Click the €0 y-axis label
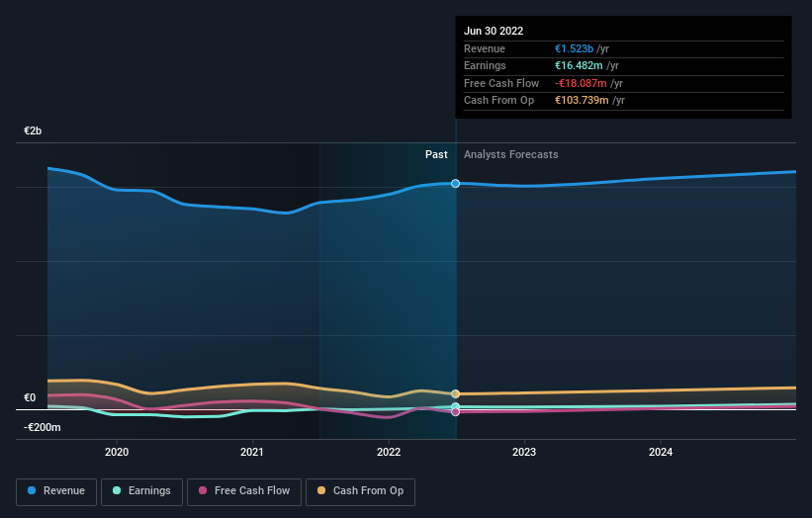This screenshot has height=518, width=812. pyautogui.click(x=30, y=397)
